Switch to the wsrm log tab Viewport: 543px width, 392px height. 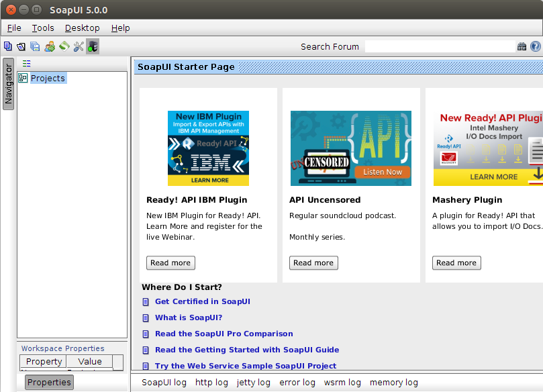[x=342, y=383]
